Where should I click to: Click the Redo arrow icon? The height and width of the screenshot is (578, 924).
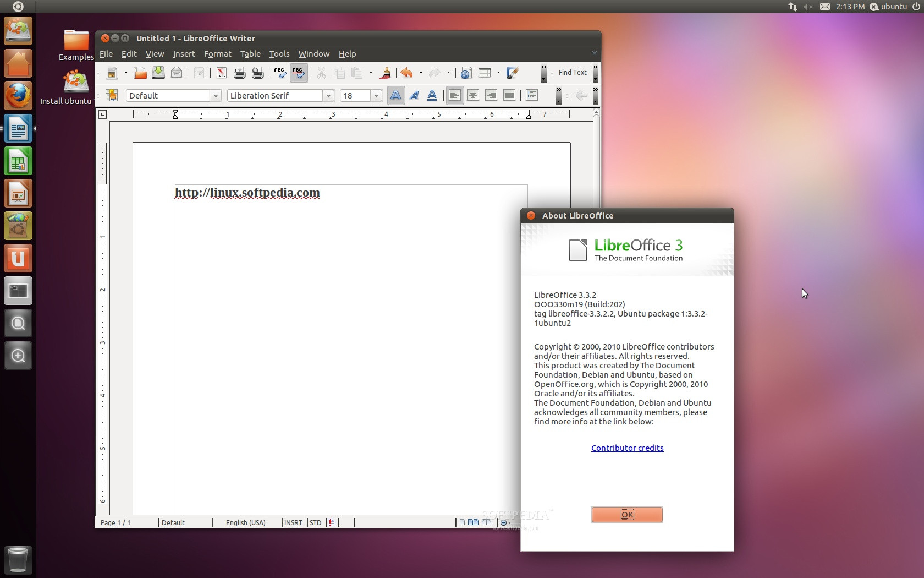435,73
